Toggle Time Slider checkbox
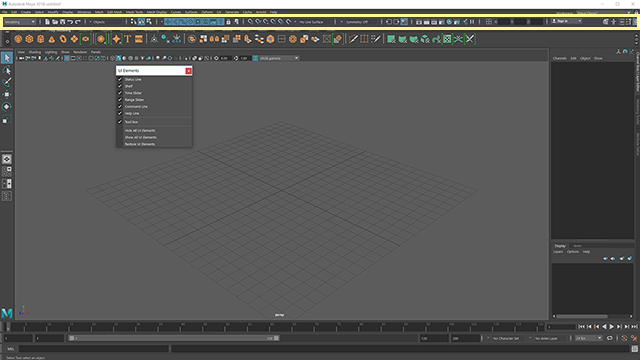This screenshot has width=640, height=360. tap(120, 93)
